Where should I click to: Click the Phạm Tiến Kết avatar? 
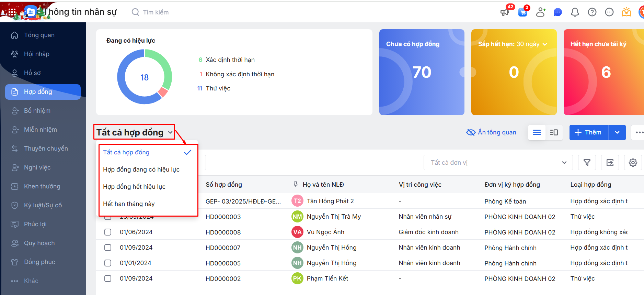coord(297,278)
